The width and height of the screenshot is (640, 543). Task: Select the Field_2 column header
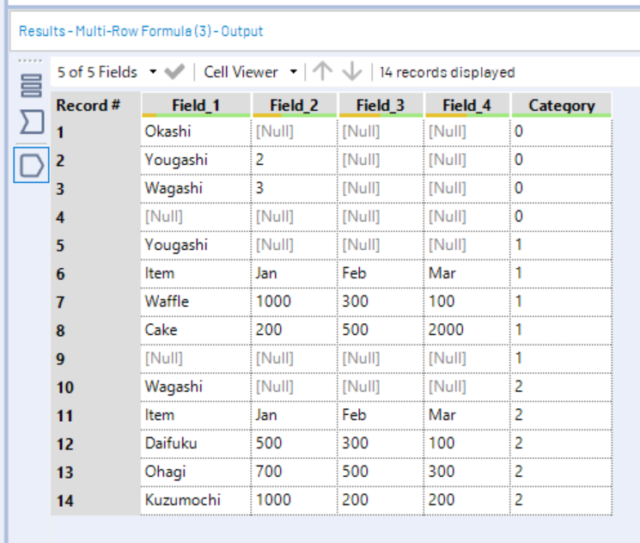[294, 105]
